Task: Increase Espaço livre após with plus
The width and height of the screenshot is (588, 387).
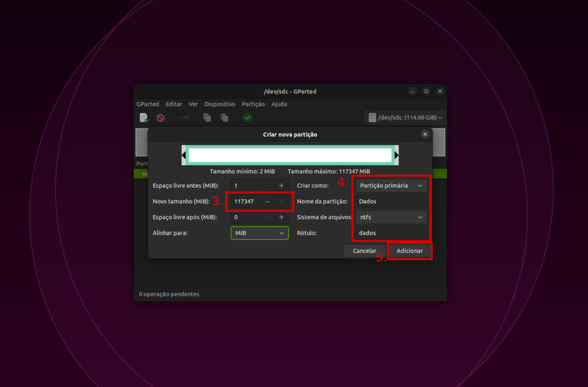Action: click(281, 217)
